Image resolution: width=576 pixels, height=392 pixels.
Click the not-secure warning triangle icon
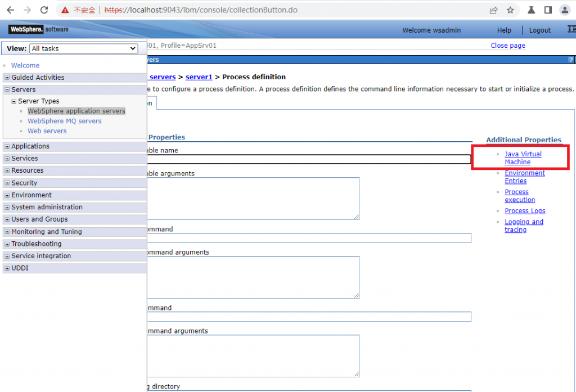click(65, 10)
